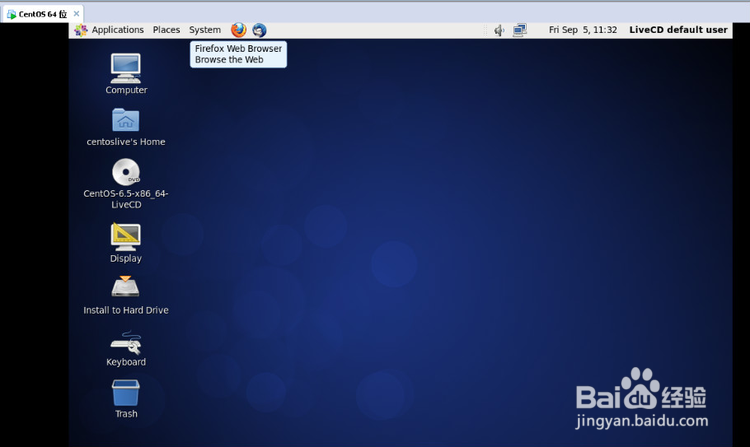Select the Install to Hard Drive icon
The width and height of the screenshot is (750, 447).
(x=126, y=287)
